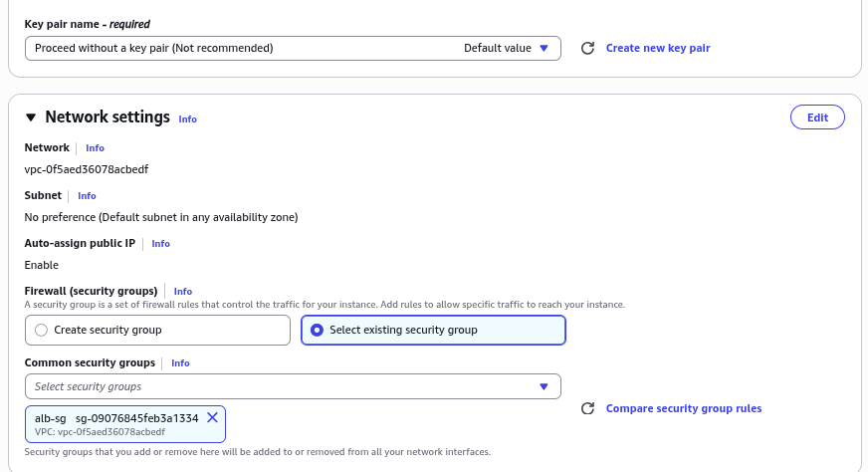Refresh the key pair list icon

point(587,48)
